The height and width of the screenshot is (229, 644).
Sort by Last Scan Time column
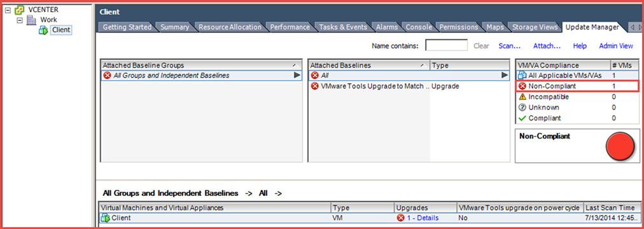(612, 207)
